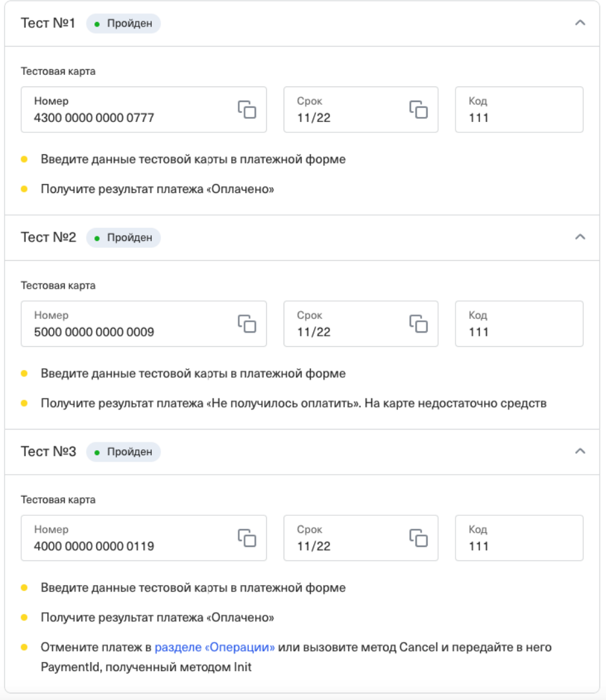606x700 pixels.
Task: Copy card number in Test №1
Action: click(x=247, y=110)
